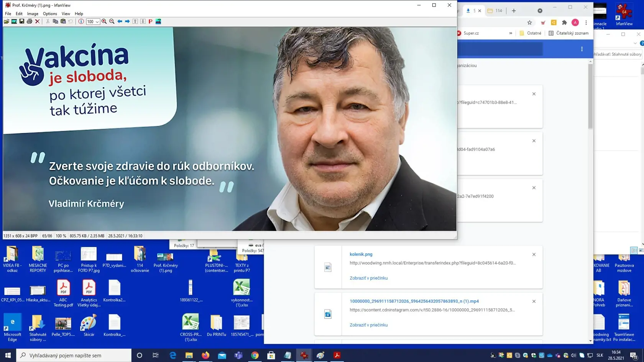The height and width of the screenshot is (362, 644).
Task: Click the Paste clipboard icon
Action: (x=63, y=21)
